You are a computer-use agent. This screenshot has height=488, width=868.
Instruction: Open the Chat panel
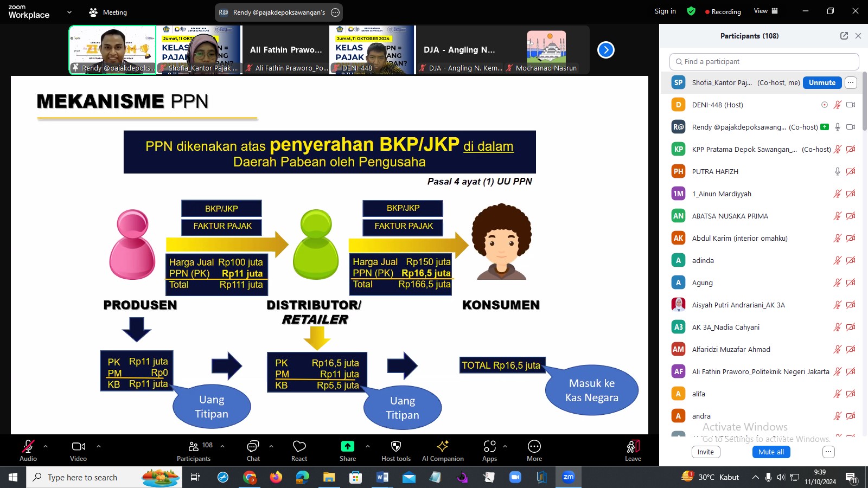click(x=253, y=447)
